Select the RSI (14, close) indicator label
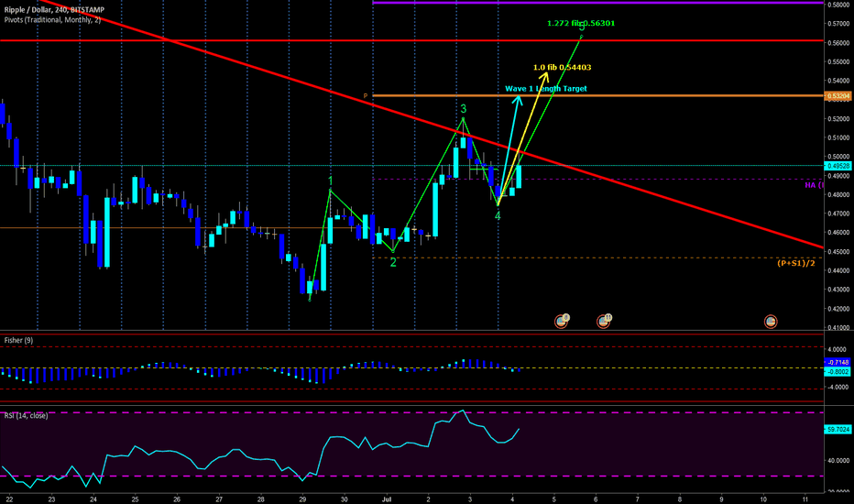This screenshot has width=854, height=504. pos(27,416)
